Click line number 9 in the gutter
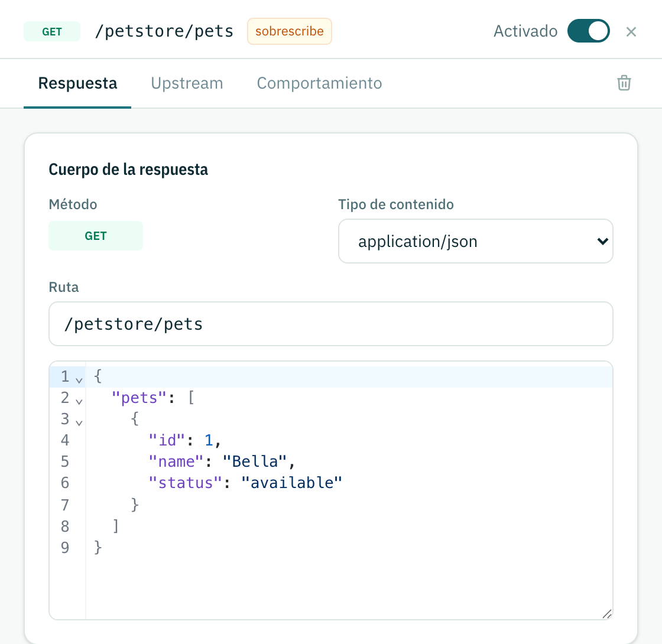 [x=64, y=547]
